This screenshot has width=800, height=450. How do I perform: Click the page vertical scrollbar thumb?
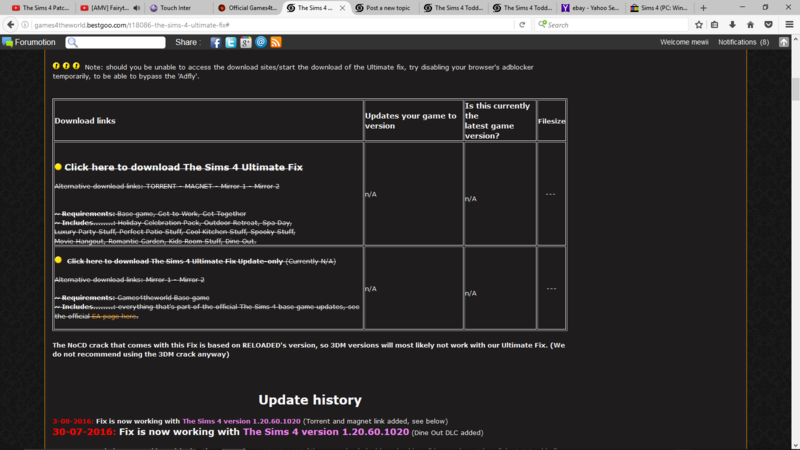[795, 89]
